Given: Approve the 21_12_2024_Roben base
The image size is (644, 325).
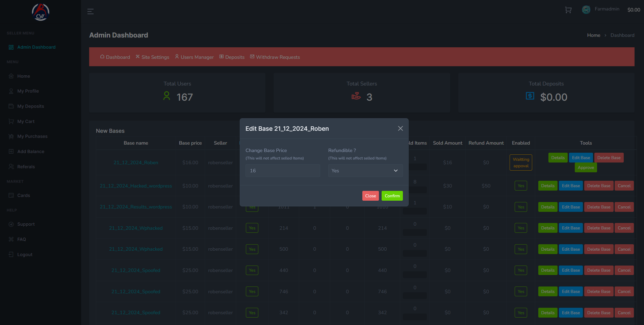Looking at the screenshot, I should [586, 168].
